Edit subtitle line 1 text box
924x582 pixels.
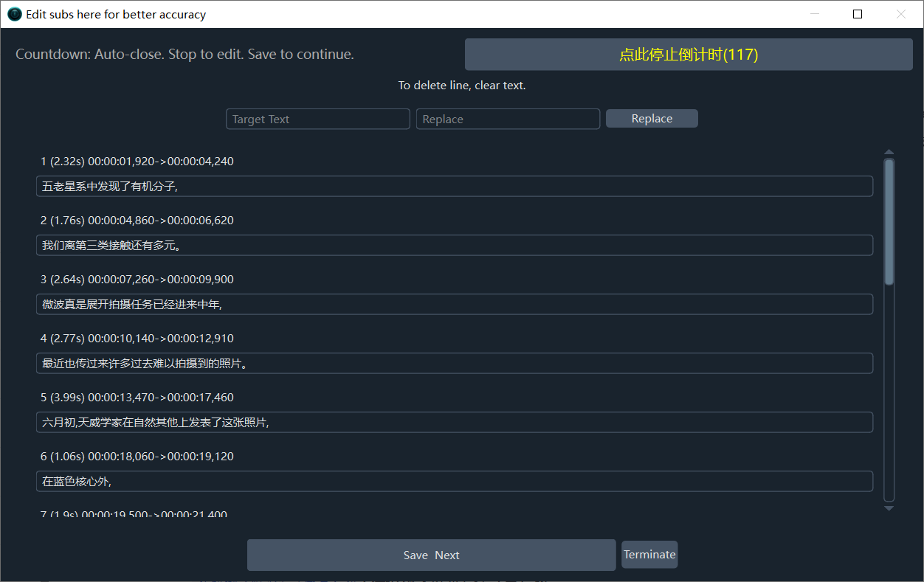click(454, 187)
